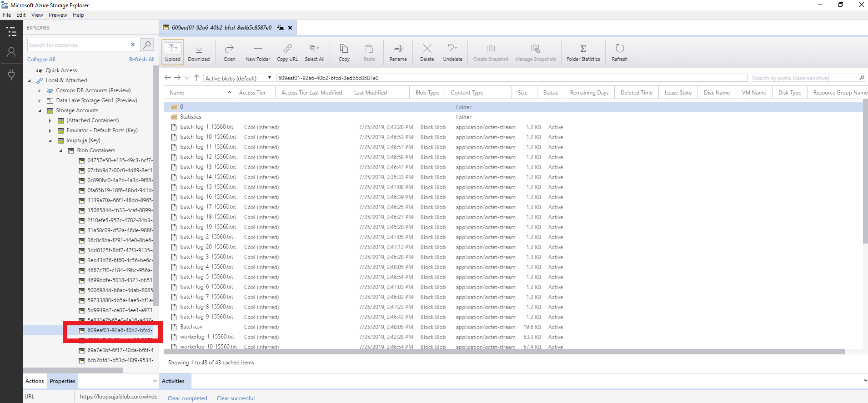This screenshot has height=403, width=868.
Task: Collapse the Local & Attached node
Action: 30,80
